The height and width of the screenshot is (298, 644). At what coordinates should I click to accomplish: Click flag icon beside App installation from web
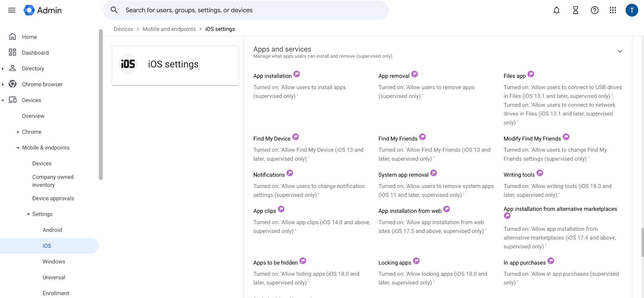pyautogui.click(x=447, y=209)
